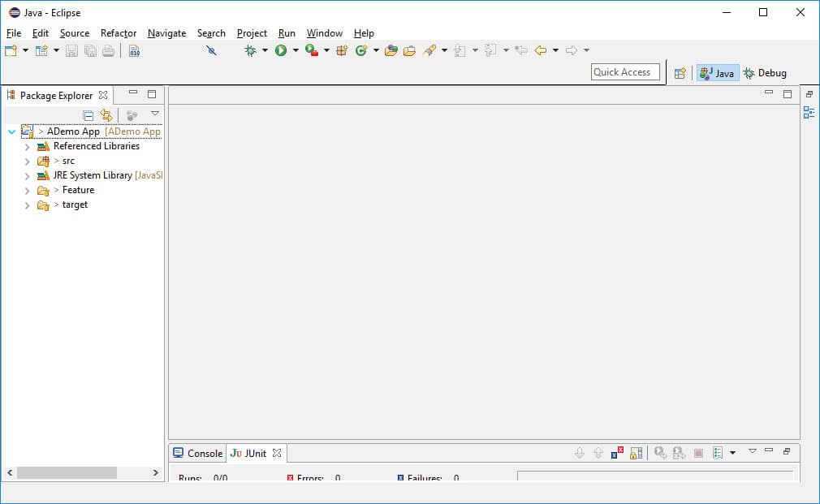Open the Debug launch dropdown arrow
The image size is (820, 504).
(265, 50)
